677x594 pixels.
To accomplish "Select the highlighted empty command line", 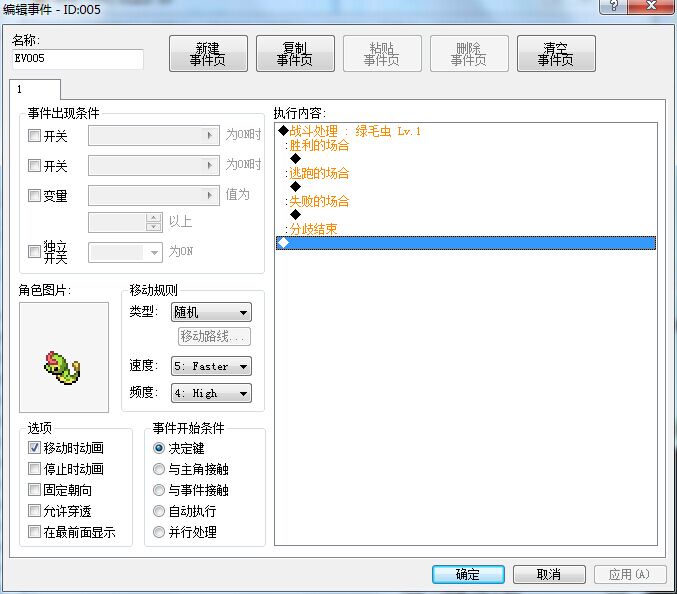I will click(465, 243).
